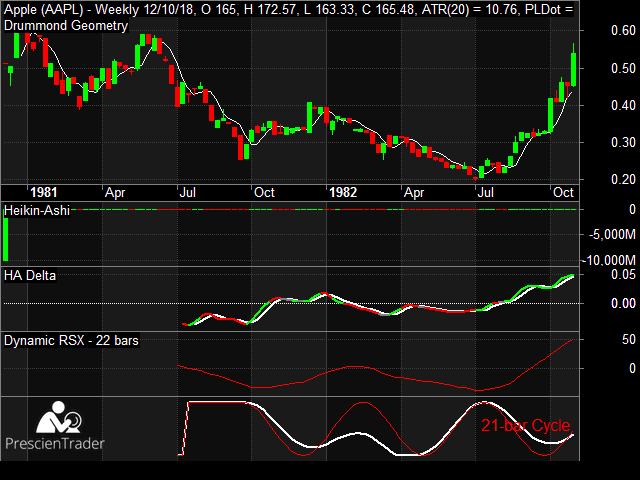The width and height of the screenshot is (640, 480).
Task: Click the -10,000M Heikin-Ashi axis value
Action: [609, 260]
